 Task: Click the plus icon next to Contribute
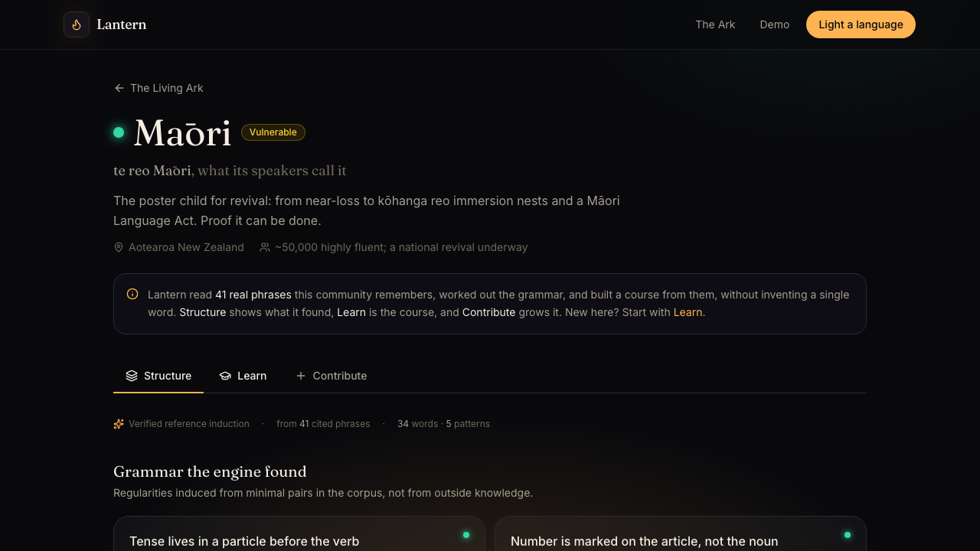tap(301, 376)
